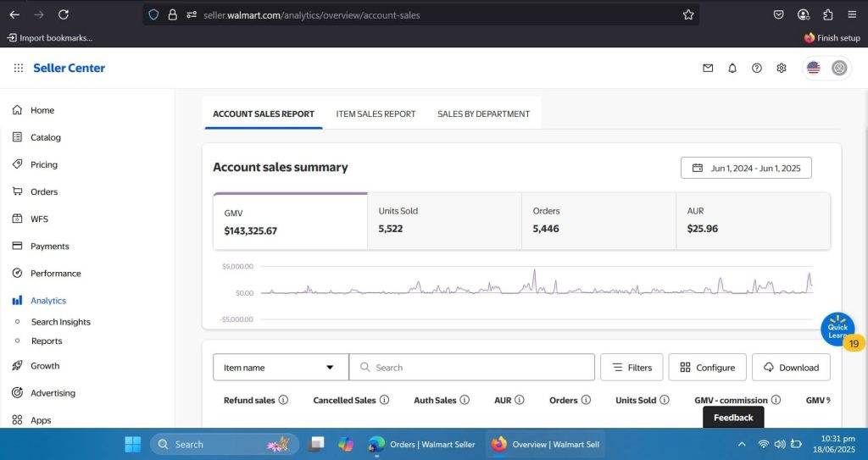Open the help question mark icon
The width and height of the screenshot is (868, 460).
(x=757, y=69)
